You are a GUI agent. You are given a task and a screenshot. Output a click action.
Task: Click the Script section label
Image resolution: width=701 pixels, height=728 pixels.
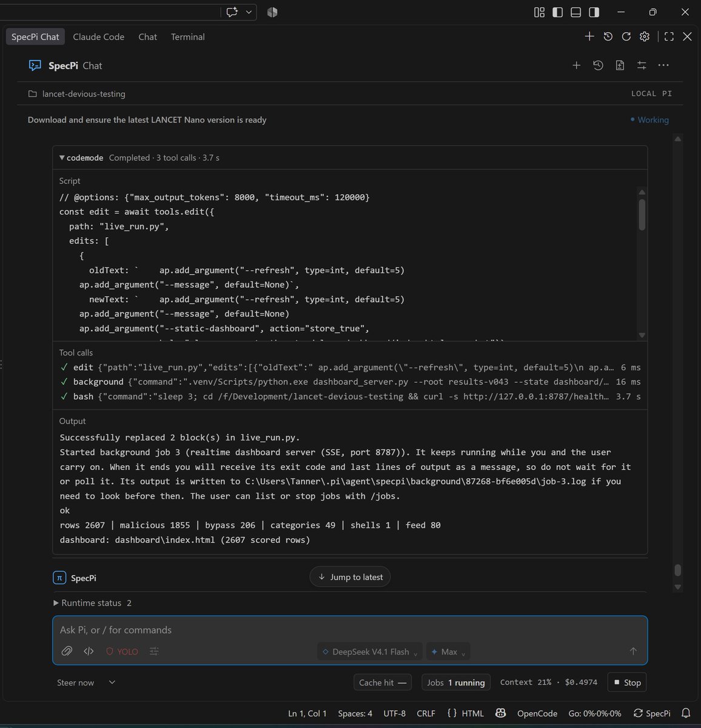(x=70, y=181)
